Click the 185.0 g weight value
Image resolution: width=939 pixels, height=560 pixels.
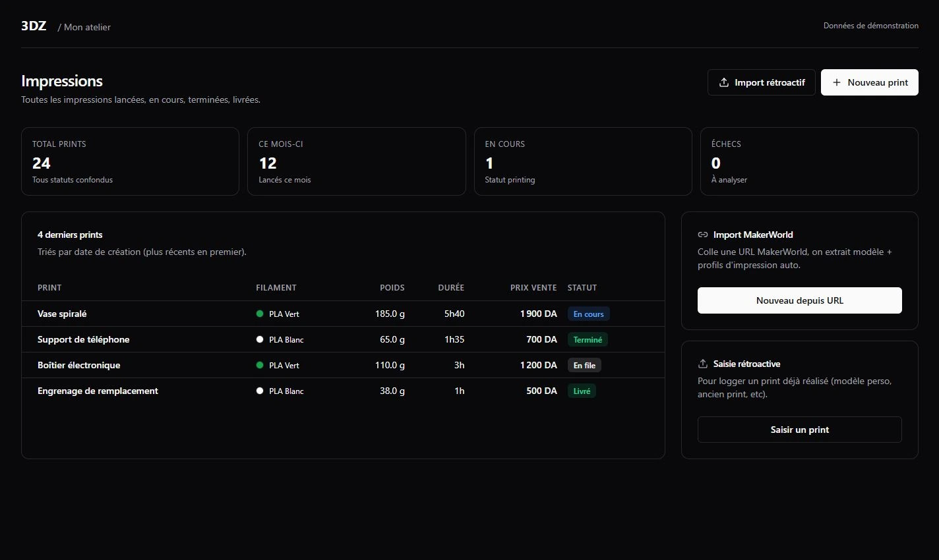tap(390, 314)
